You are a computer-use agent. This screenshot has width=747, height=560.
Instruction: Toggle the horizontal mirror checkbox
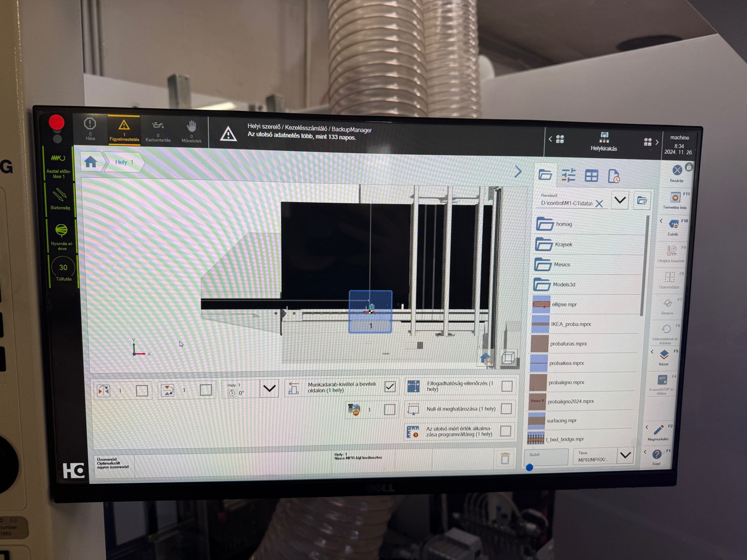pos(142,391)
